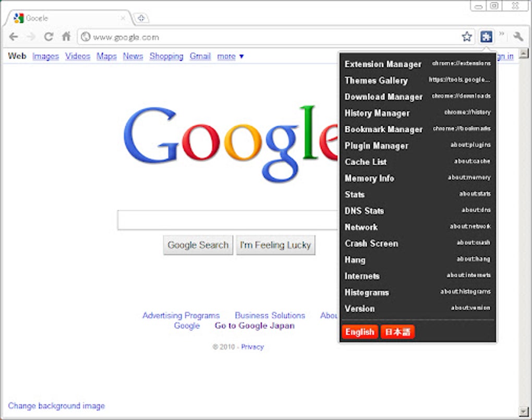532x420 pixels.
Task: Open Themes Gallery entry
Action: pos(418,80)
